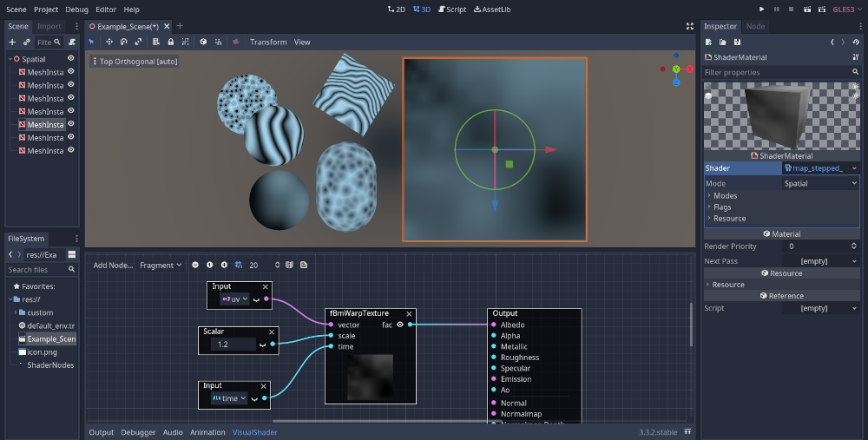
Task: Expand the custom folder
Action: coord(16,312)
